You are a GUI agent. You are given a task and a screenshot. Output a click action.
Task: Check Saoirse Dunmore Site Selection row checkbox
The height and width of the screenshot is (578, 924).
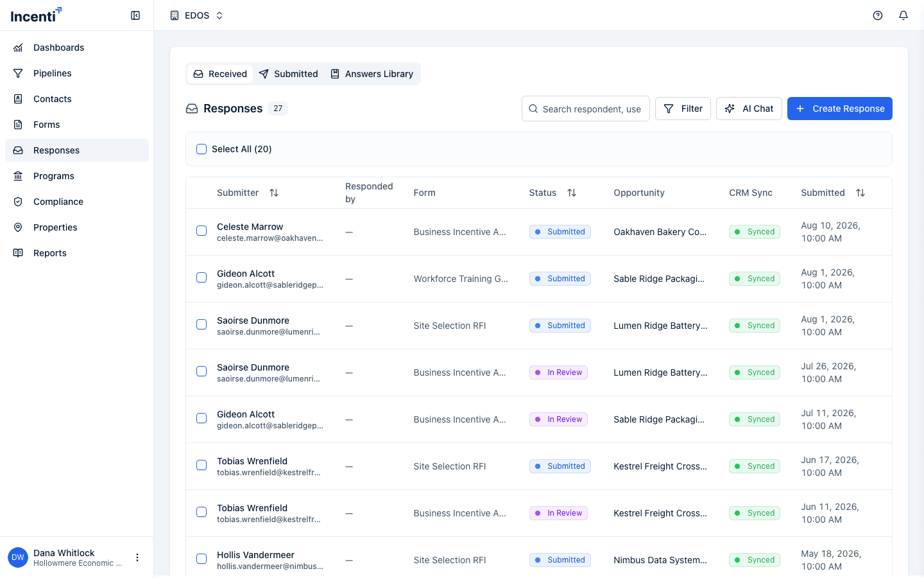coord(201,324)
